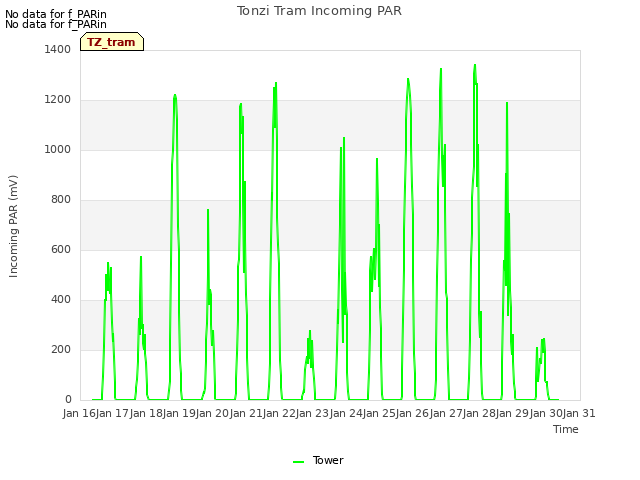Viewport: 640px width, 480px height.
Task: Click the 1200 y-axis tick label
Action: click(x=58, y=100)
